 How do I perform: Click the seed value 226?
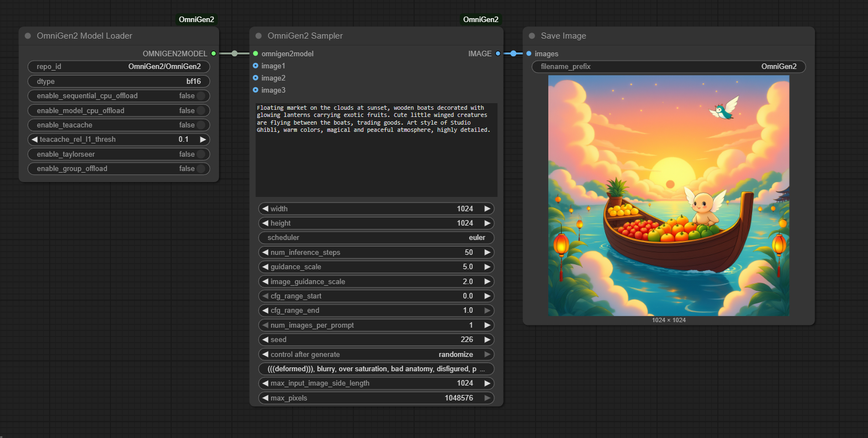coord(467,339)
